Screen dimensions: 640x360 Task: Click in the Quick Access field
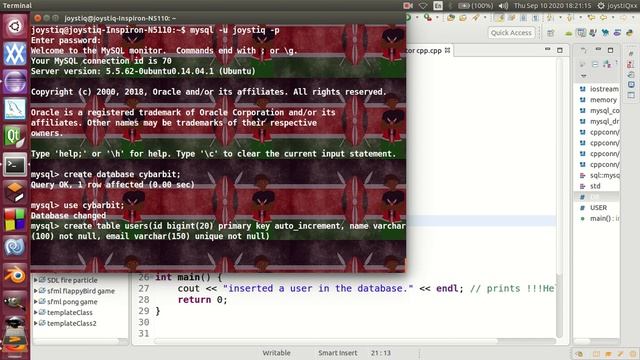coord(511,33)
